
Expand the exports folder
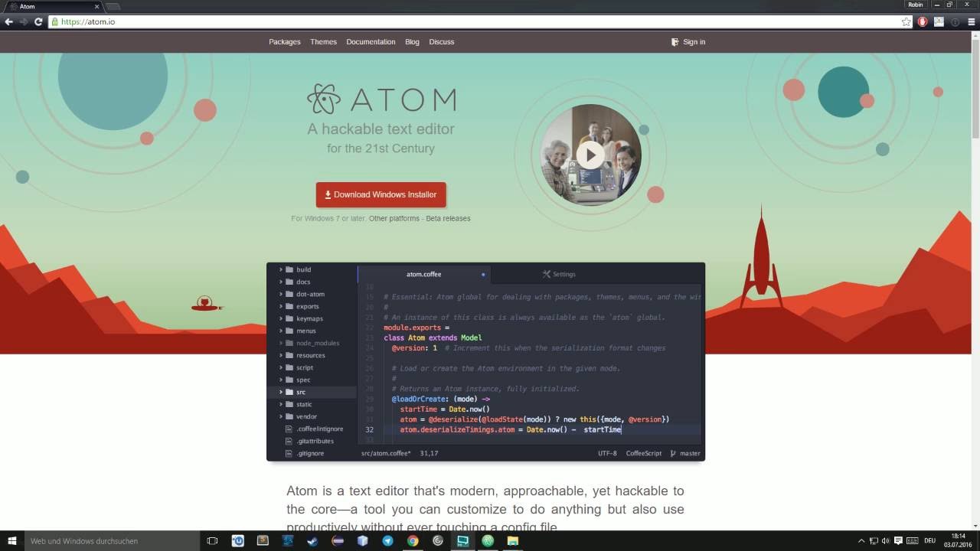click(x=281, y=306)
